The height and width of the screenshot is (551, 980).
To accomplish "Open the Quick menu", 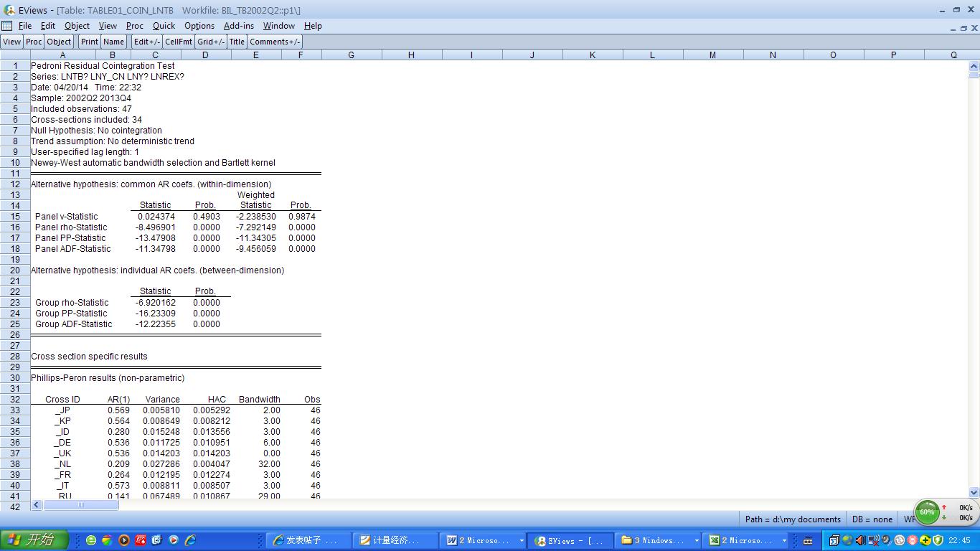I will [x=164, y=26].
